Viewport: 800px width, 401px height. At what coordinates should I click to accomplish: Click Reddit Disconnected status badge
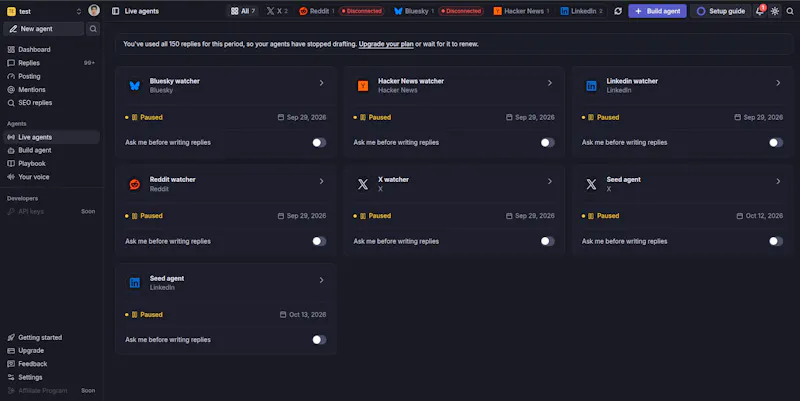pyautogui.click(x=361, y=11)
